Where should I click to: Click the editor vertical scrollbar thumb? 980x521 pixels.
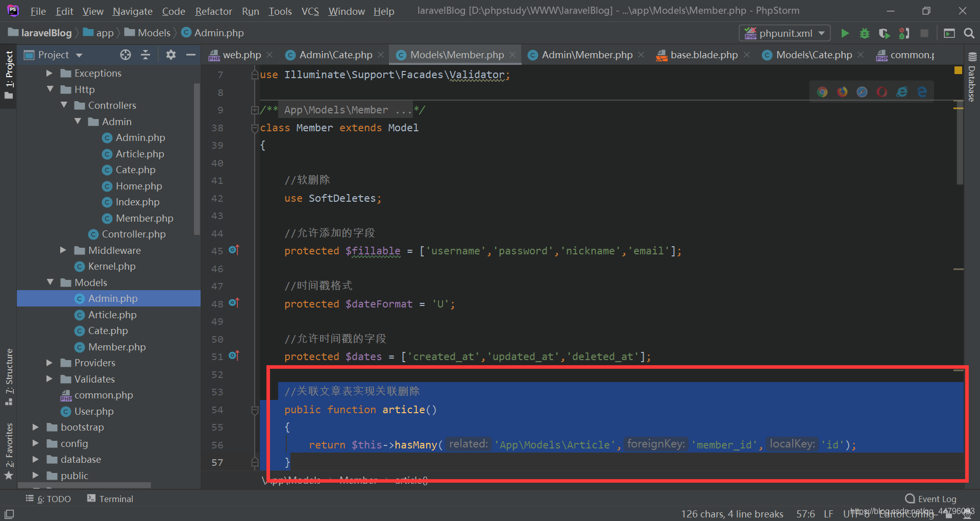[960, 143]
